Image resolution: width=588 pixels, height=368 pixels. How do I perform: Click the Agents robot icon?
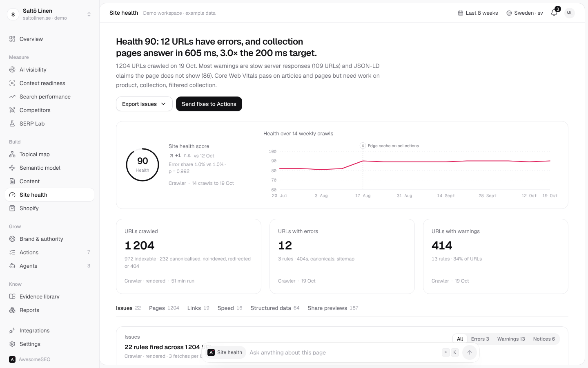pyautogui.click(x=12, y=266)
